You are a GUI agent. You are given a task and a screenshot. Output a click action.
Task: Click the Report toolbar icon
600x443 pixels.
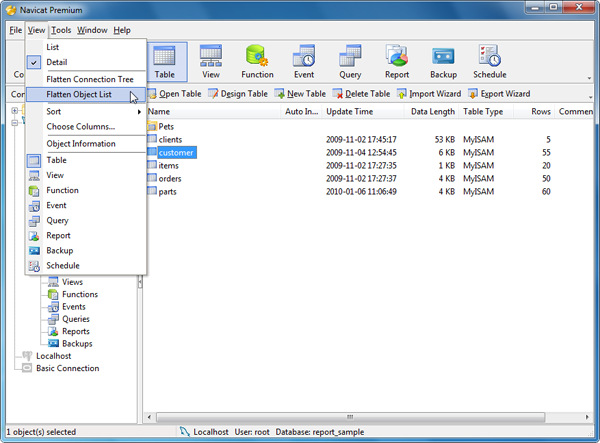tap(397, 62)
